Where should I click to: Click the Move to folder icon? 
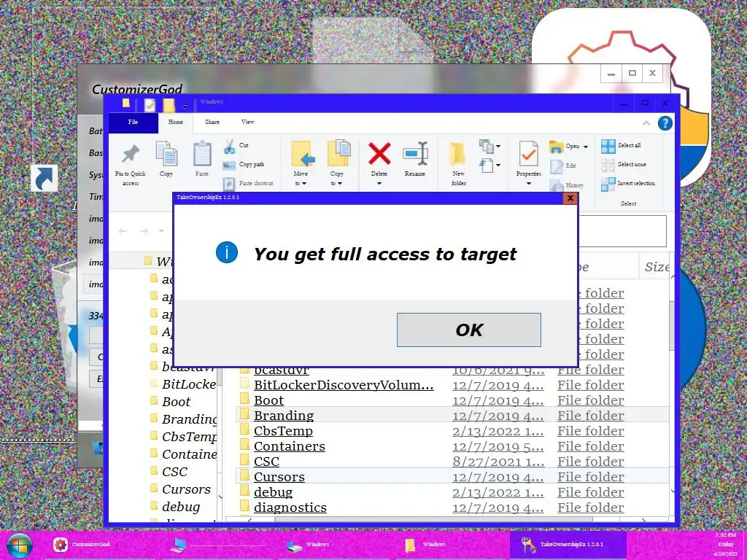[303, 154]
